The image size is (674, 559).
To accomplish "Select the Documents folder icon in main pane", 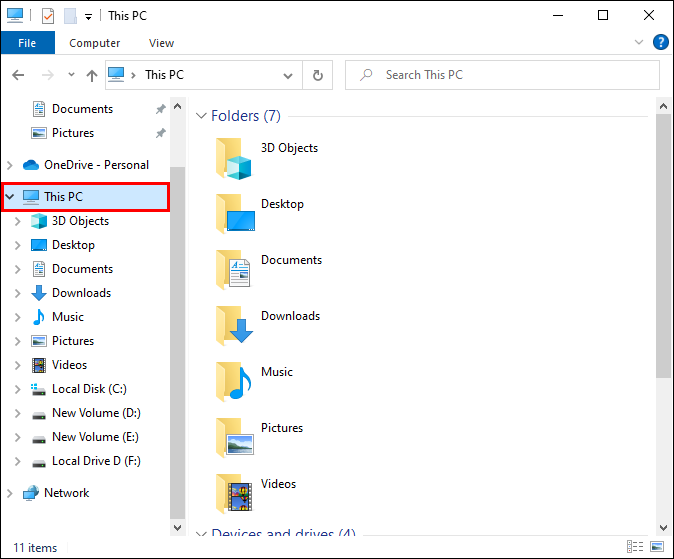I will 233,270.
